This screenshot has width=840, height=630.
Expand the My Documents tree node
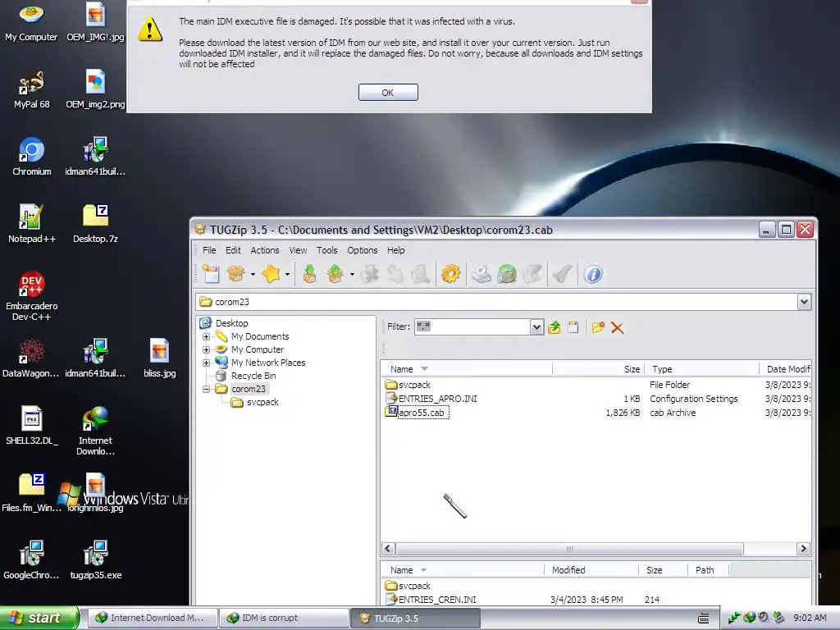coord(206,336)
